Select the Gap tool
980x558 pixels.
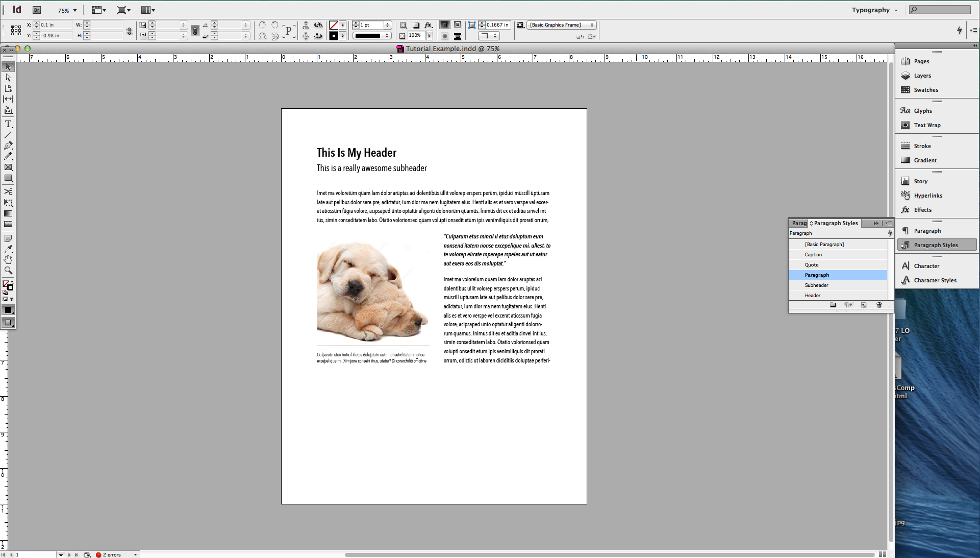tap(8, 99)
